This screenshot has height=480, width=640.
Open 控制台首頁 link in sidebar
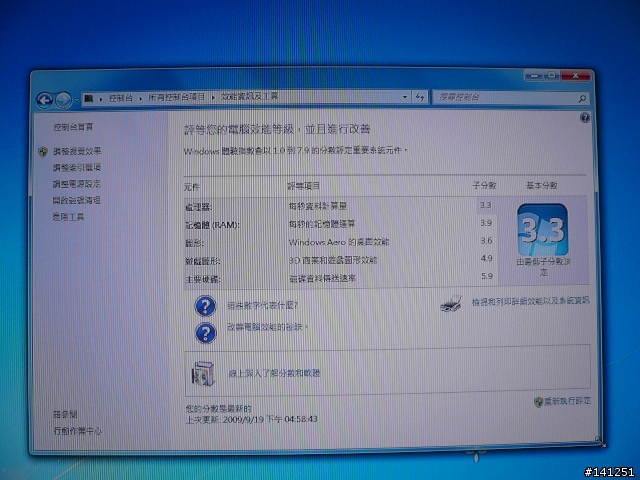(73, 127)
